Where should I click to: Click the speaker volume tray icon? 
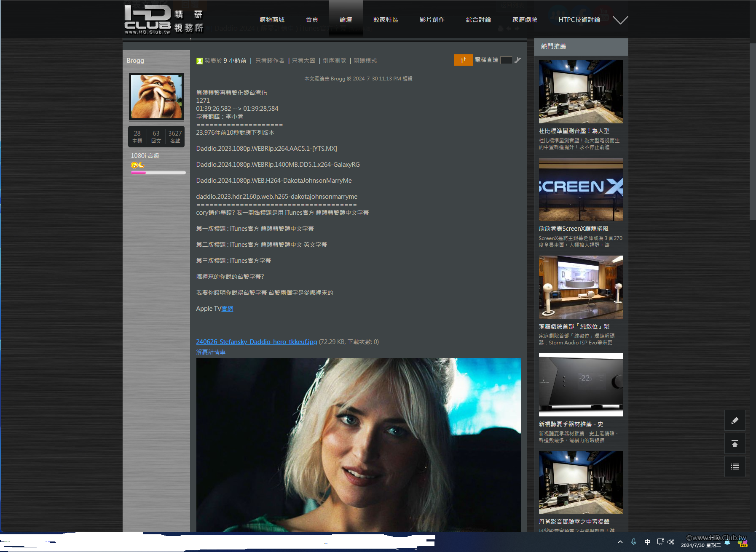[671, 542]
